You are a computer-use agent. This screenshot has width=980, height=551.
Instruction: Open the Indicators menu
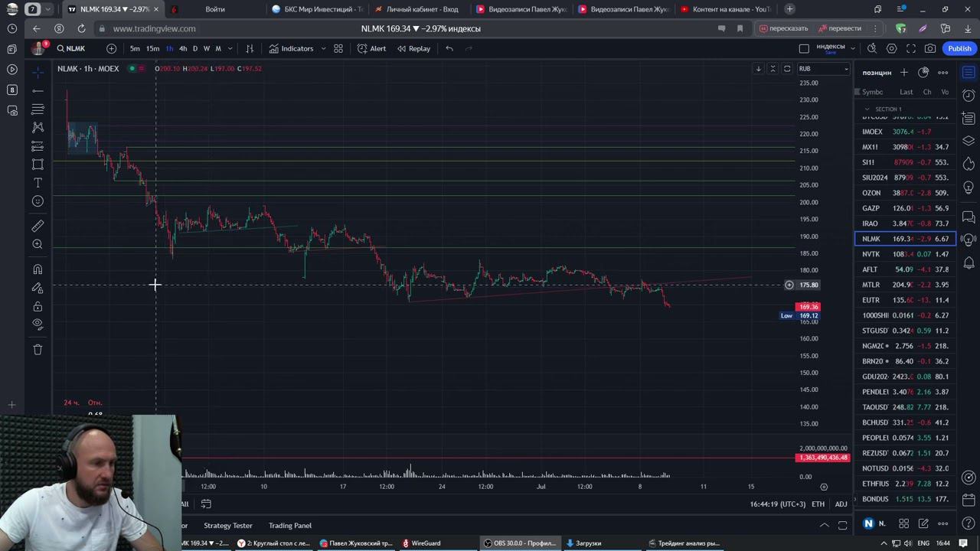point(291,48)
